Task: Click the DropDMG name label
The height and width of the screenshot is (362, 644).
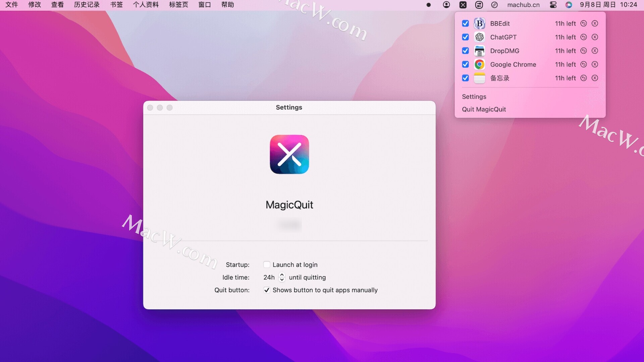Action: pyautogui.click(x=505, y=51)
